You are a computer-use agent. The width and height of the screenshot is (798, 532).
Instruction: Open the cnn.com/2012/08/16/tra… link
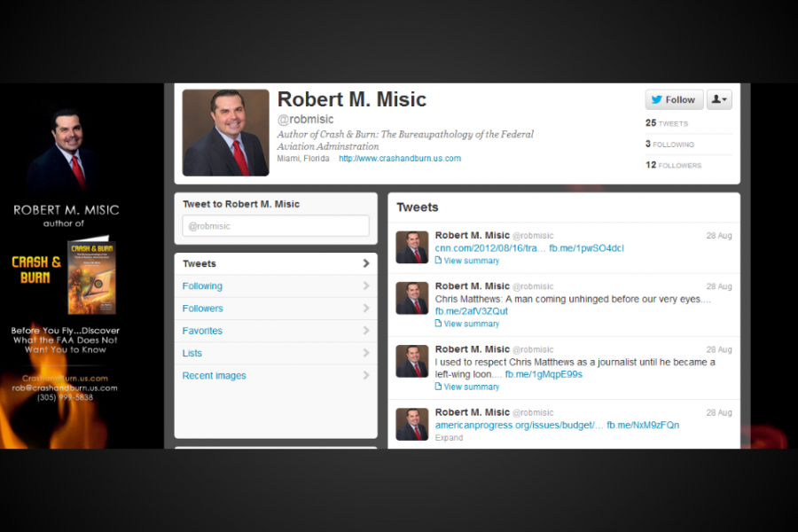click(489, 248)
